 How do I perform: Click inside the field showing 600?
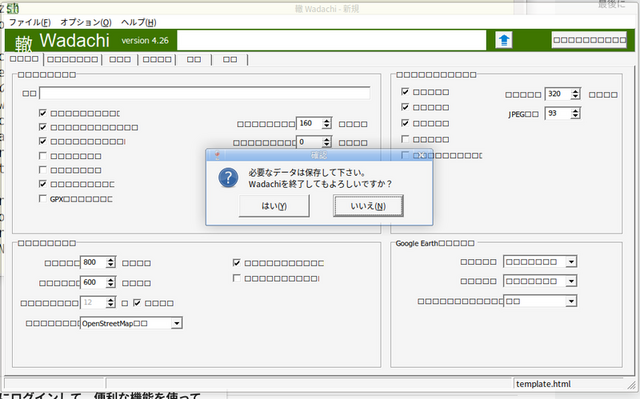tap(93, 282)
